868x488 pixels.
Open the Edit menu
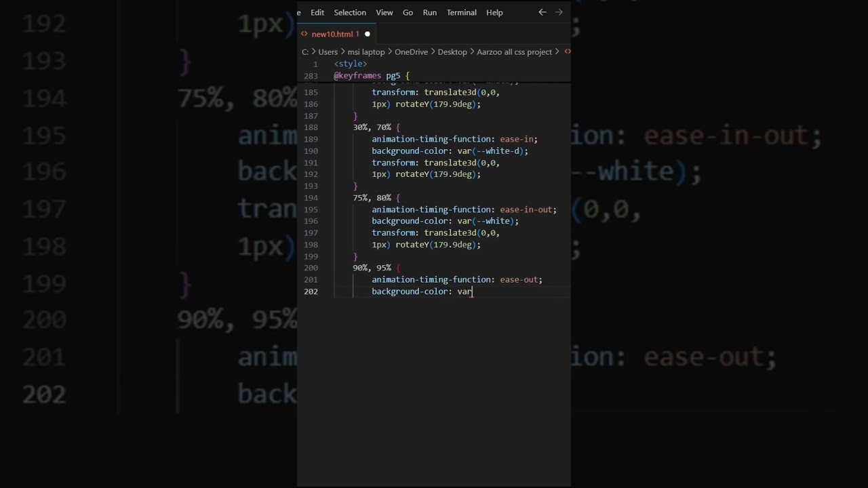pyautogui.click(x=317, y=12)
